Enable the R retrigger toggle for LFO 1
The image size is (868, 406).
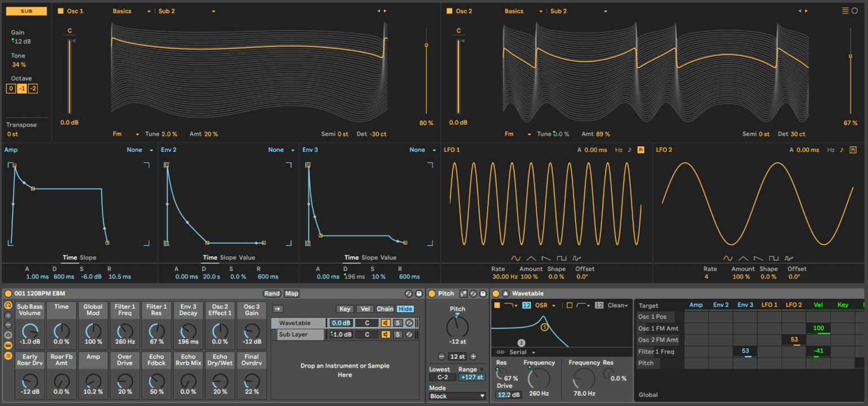tap(641, 150)
